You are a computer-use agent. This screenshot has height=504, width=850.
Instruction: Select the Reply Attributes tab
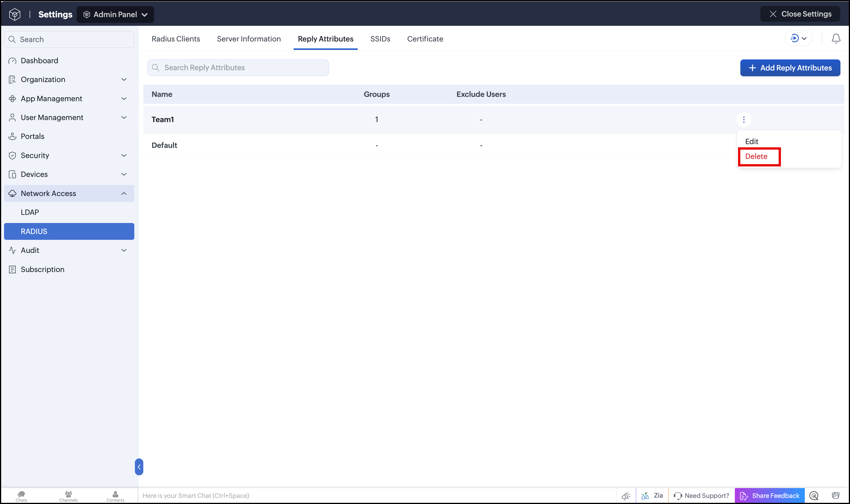325,39
